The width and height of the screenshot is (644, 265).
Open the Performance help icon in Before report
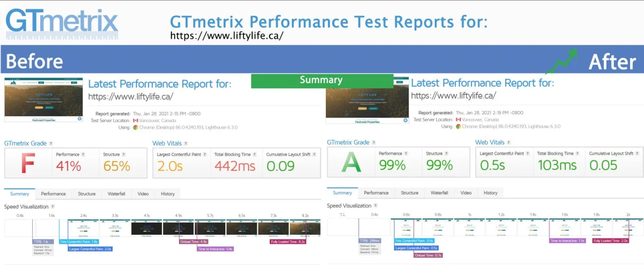(84, 154)
